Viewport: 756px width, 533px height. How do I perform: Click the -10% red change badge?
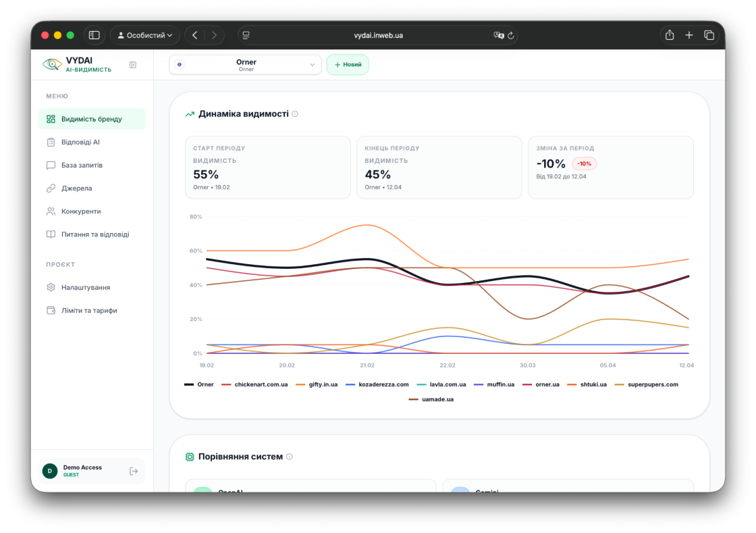[x=585, y=163]
